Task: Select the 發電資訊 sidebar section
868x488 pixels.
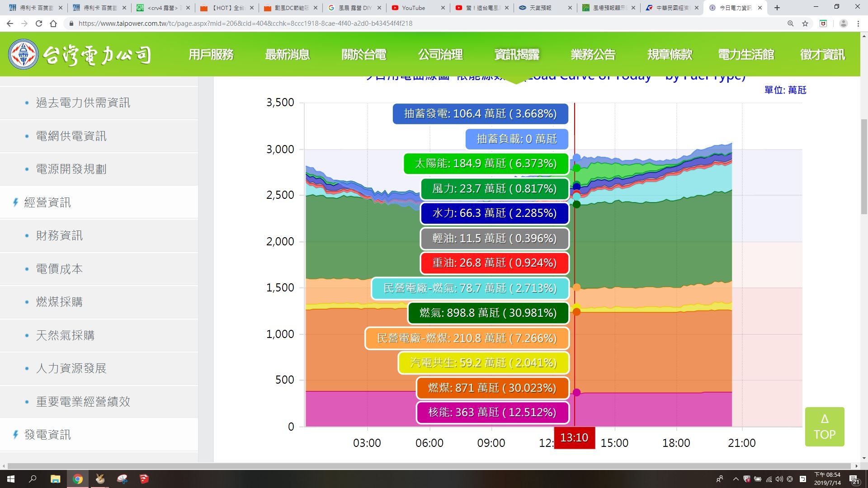Action: pyautogui.click(x=47, y=435)
